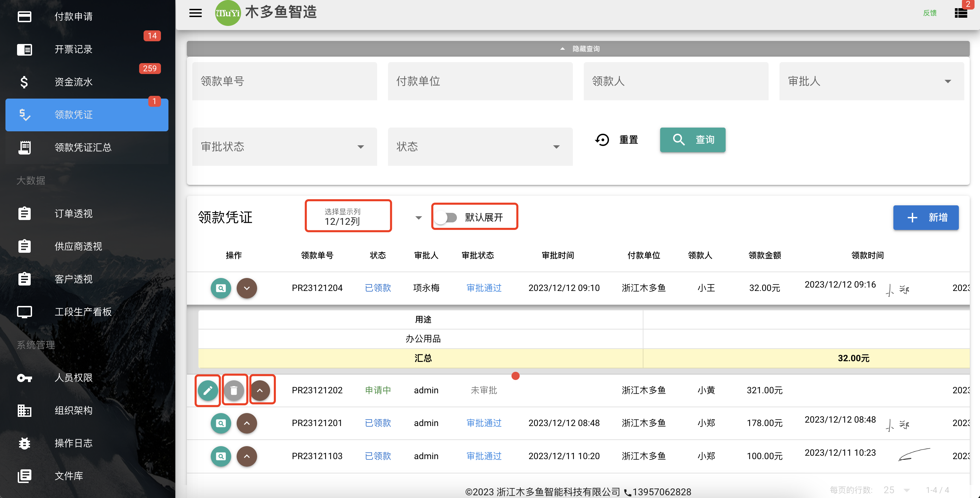Click the 领款人 input field
The height and width of the screenshot is (498, 980).
[675, 82]
